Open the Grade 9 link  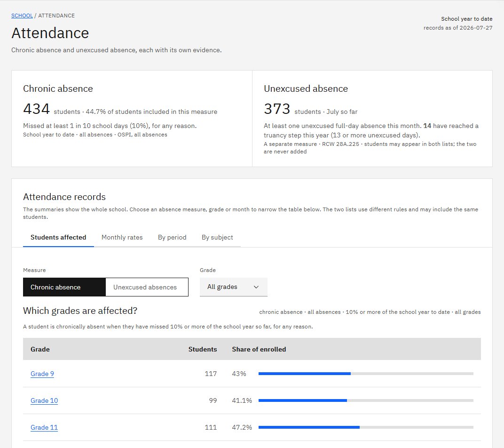[x=42, y=374]
